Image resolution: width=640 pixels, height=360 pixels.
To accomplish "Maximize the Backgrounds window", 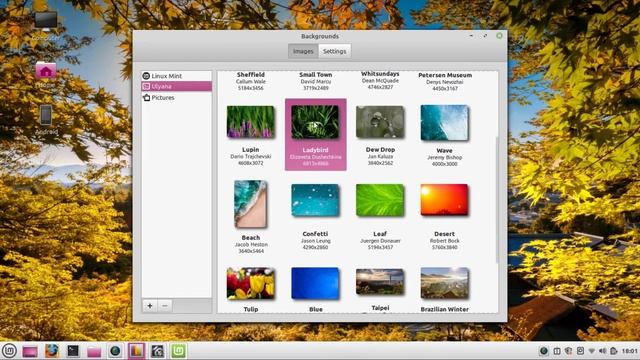I will tap(485, 36).
